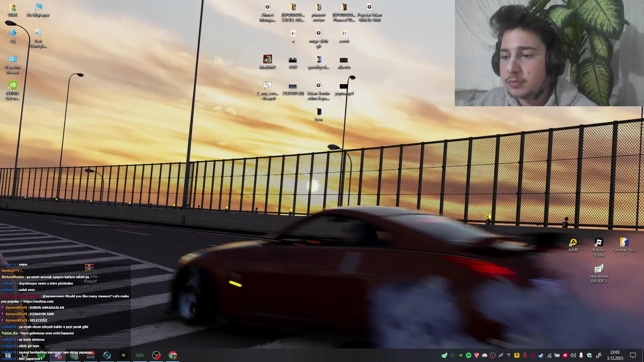Open the Ahmet Munga media file
644x362 pixels.
tap(268, 13)
